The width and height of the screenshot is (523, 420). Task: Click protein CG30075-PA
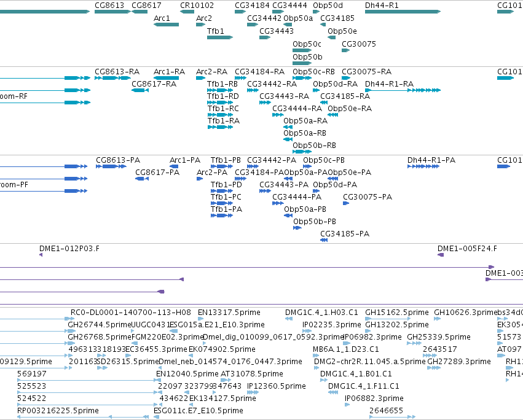click(368, 197)
